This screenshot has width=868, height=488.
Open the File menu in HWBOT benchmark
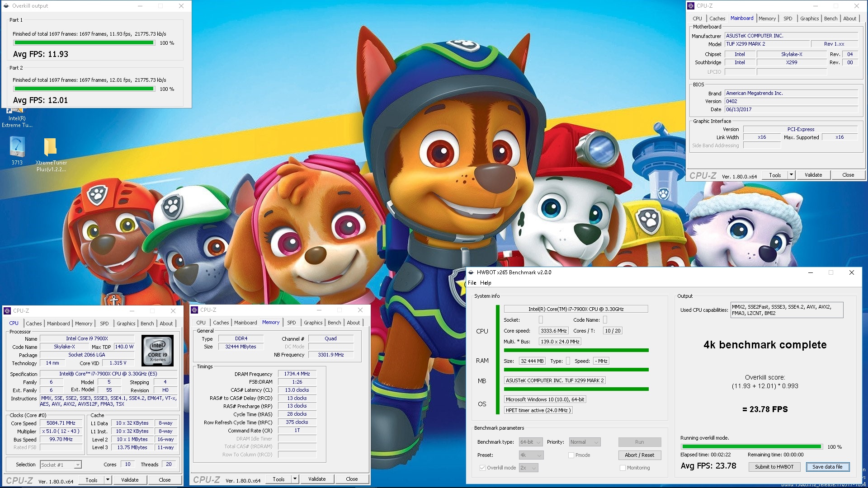click(x=472, y=283)
